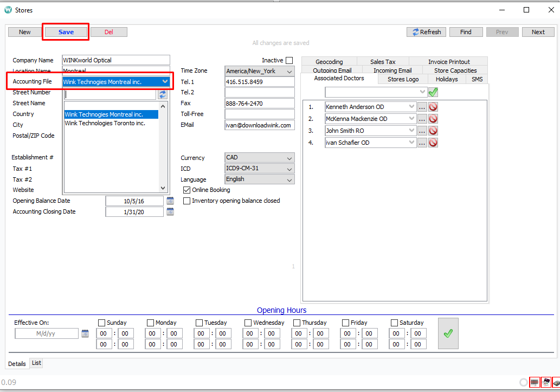The height and width of the screenshot is (392, 560).
Task: Click ellipsis button beside Kenneth Anderson OD
Action: pos(422,106)
